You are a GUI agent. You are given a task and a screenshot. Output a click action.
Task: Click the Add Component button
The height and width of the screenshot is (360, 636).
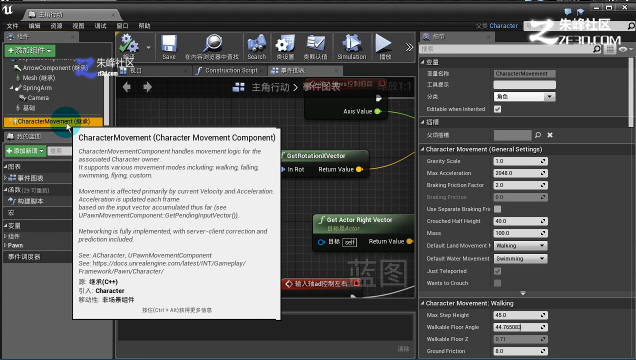30,51
